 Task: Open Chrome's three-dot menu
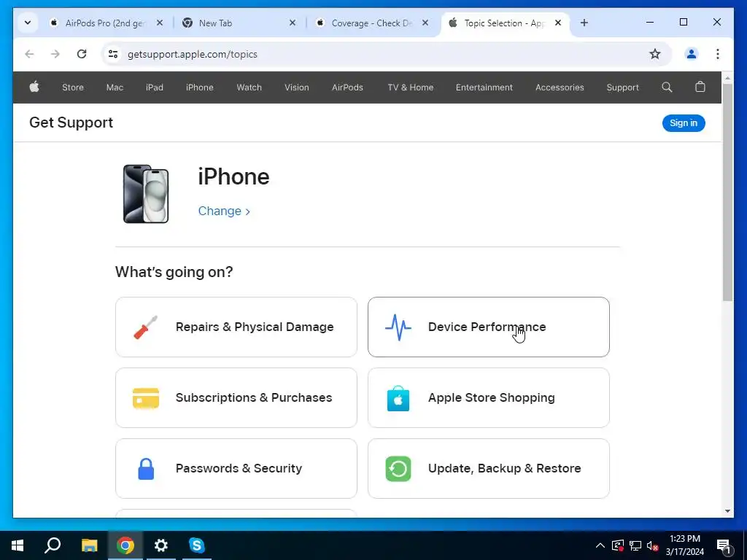point(718,54)
